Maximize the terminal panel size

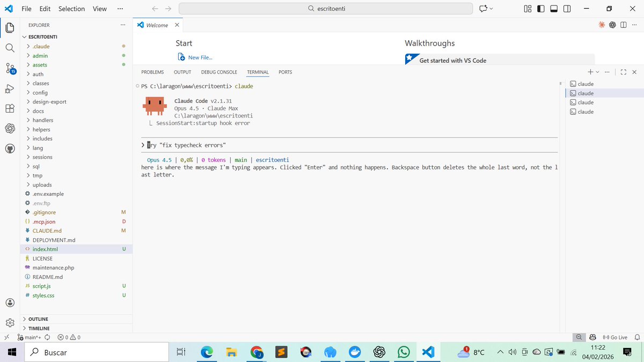(623, 72)
